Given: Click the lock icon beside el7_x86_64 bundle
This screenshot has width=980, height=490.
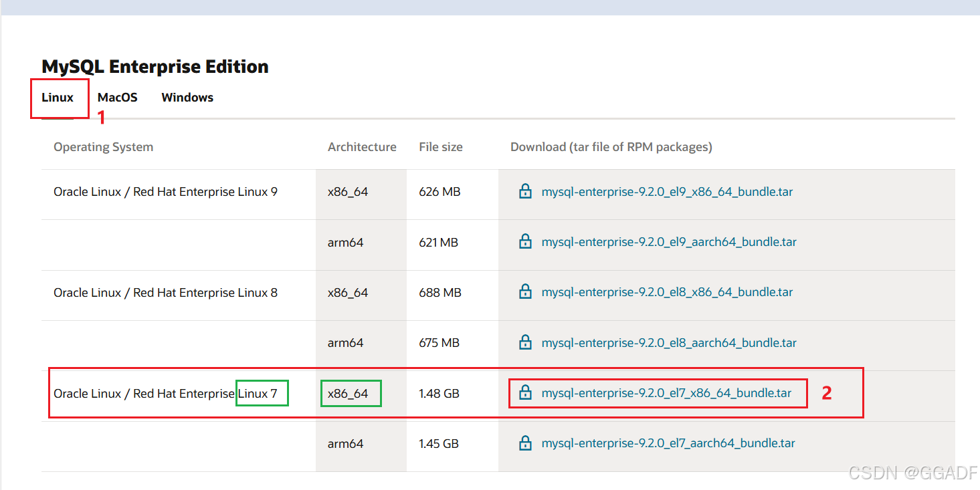Looking at the screenshot, I should coord(526,392).
